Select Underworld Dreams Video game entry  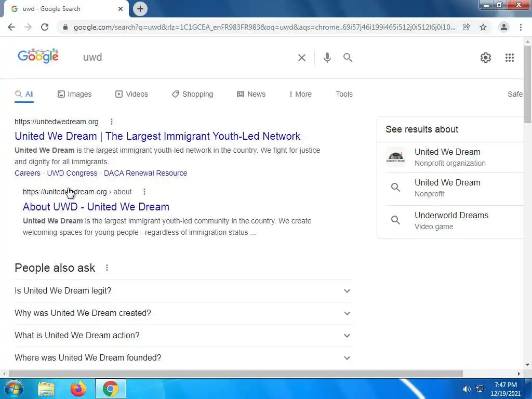click(454, 220)
